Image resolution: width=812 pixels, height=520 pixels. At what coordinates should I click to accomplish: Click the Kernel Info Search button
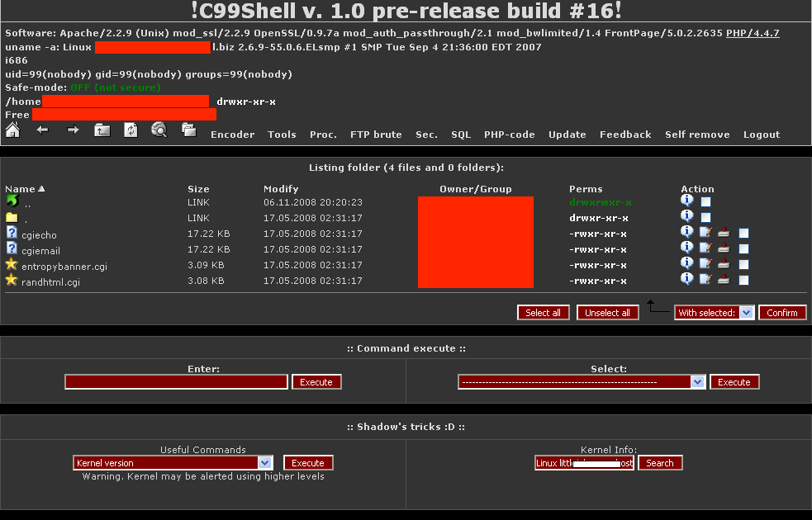[x=660, y=462]
